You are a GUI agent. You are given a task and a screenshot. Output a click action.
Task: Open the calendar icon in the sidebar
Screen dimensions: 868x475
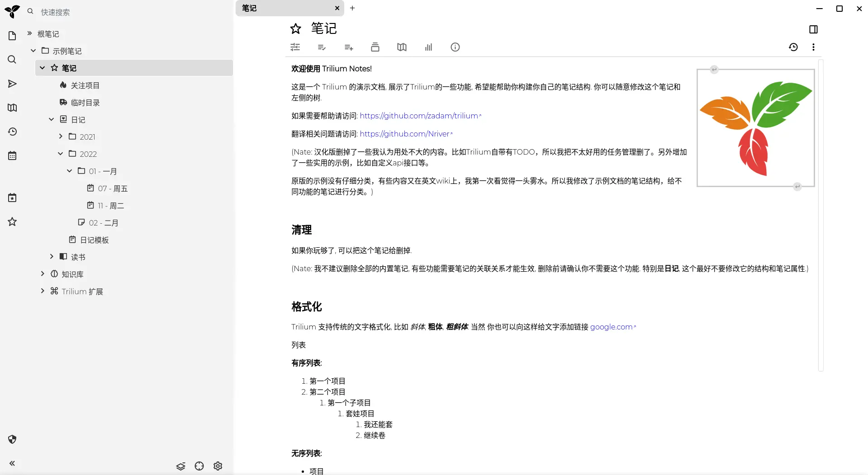(12, 155)
